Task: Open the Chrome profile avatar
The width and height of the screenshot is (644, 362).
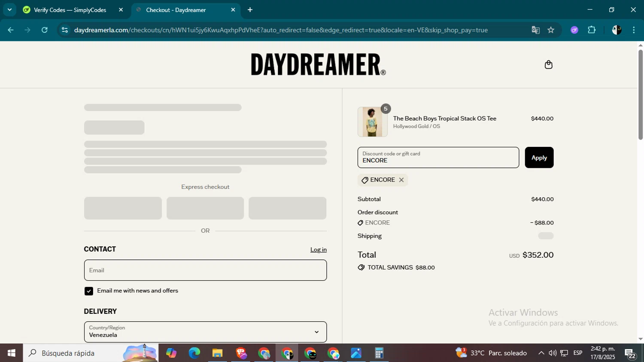Action: (x=617, y=30)
